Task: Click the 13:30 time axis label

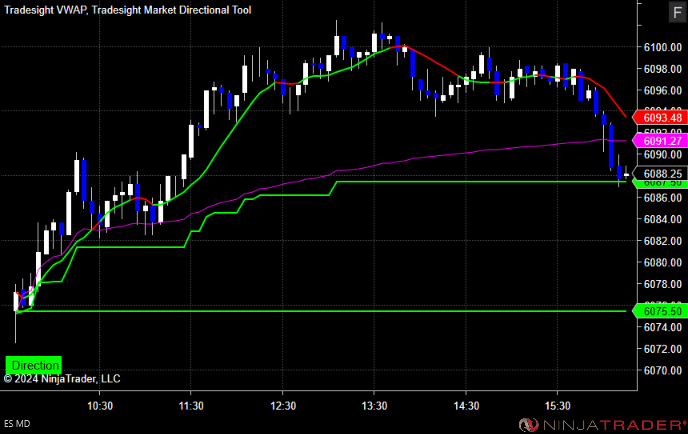Action: coord(374,406)
